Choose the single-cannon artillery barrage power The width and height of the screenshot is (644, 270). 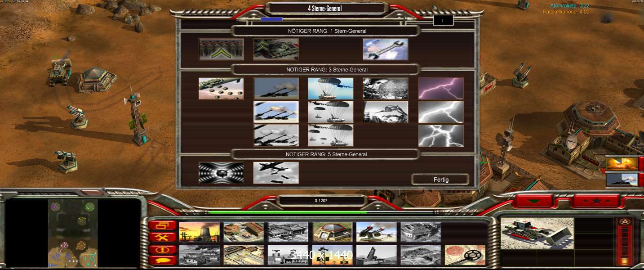[276, 89]
